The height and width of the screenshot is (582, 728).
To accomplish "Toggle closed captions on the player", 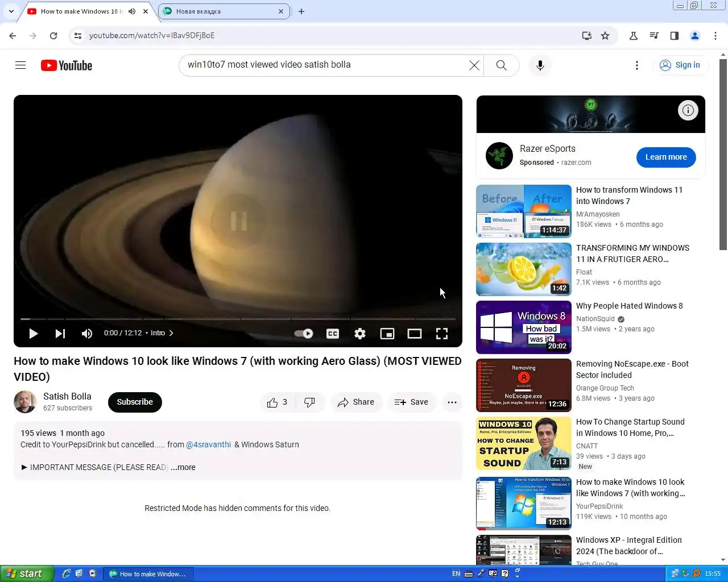I will (x=333, y=334).
